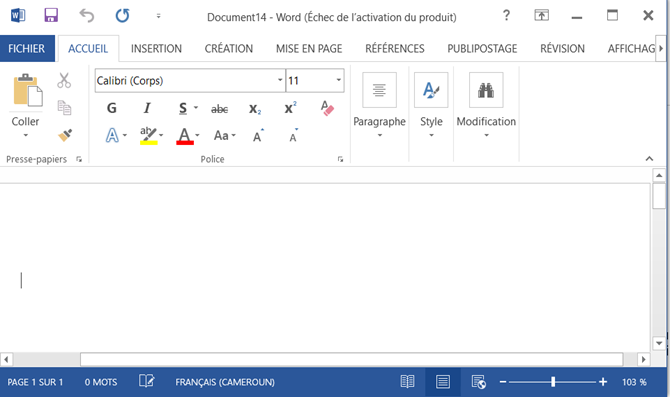The width and height of the screenshot is (670, 397).
Task: Toggle strikethrough abc formatting
Action: click(x=220, y=109)
